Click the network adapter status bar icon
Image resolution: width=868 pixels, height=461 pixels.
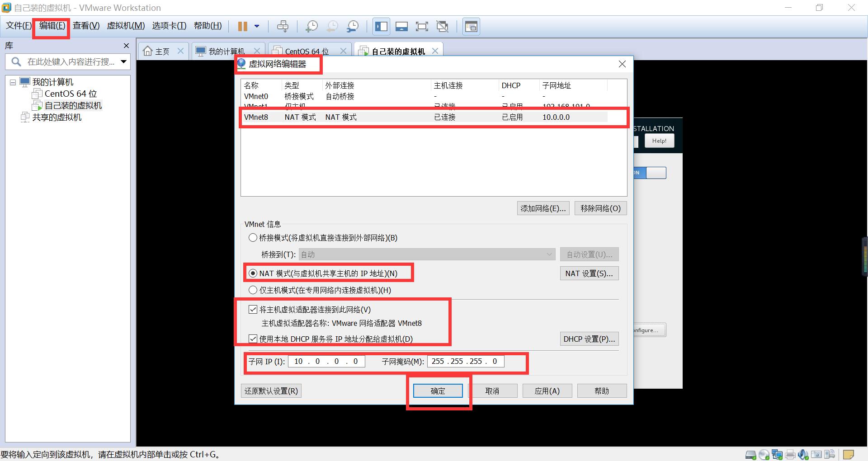[777, 455]
